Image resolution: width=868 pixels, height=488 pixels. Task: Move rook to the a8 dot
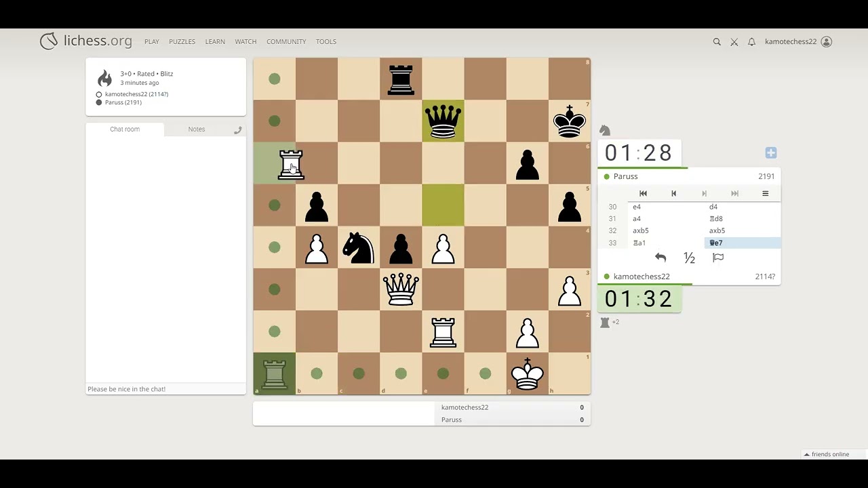pos(275,79)
